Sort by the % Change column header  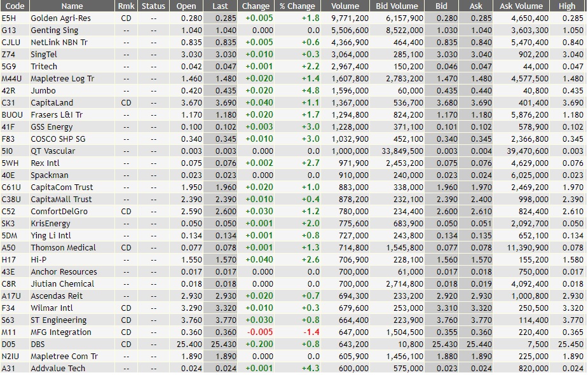(297, 6)
